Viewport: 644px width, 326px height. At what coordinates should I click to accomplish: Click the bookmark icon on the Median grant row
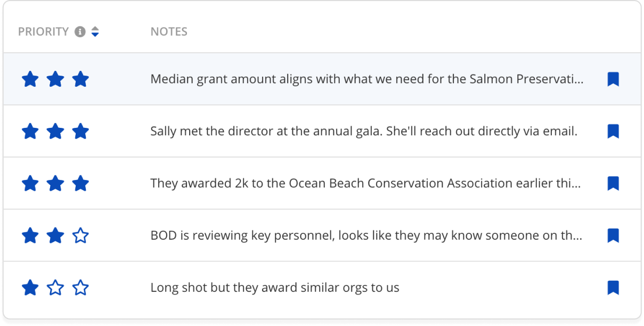(613, 79)
